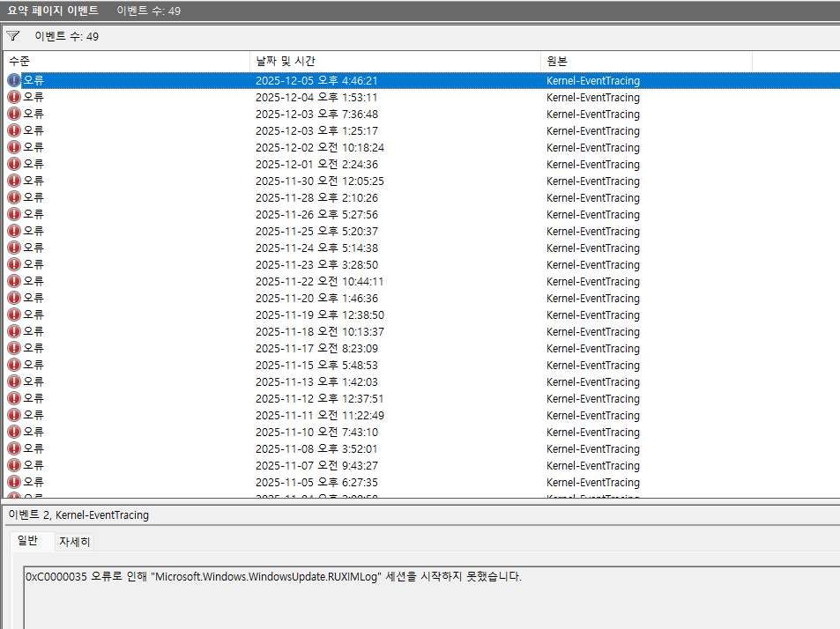This screenshot has width=840, height=629.
Task: Sort by the 수준 column header
Action: point(19,61)
